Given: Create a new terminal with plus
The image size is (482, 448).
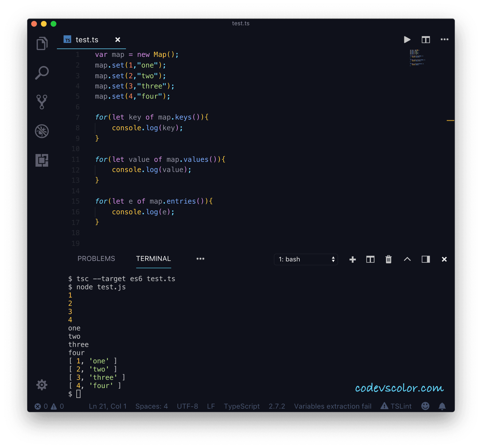Looking at the screenshot, I should point(352,259).
